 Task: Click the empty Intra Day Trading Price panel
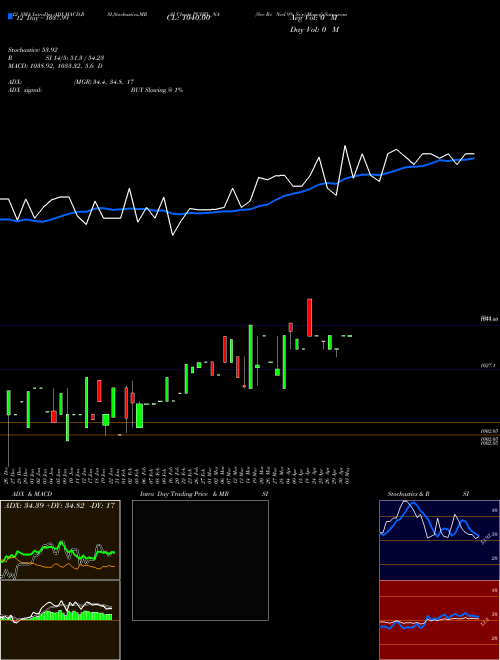point(200,560)
